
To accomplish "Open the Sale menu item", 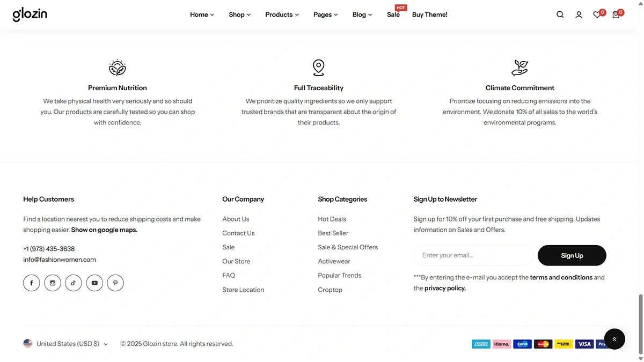I will coord(393,14).
